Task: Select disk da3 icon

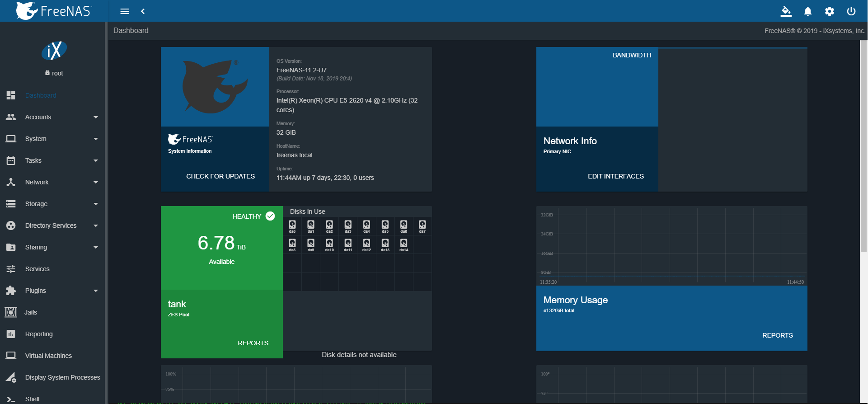Action: [x=348, y=225]
